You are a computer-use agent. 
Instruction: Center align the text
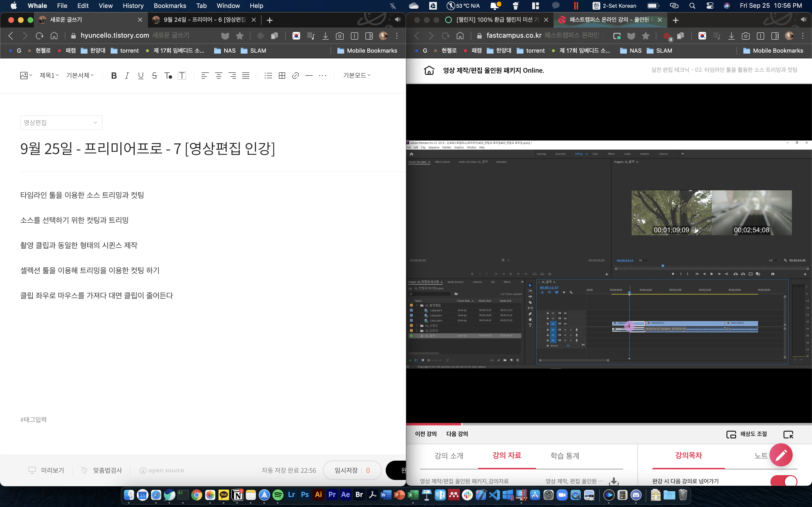(x=218, y=75)
